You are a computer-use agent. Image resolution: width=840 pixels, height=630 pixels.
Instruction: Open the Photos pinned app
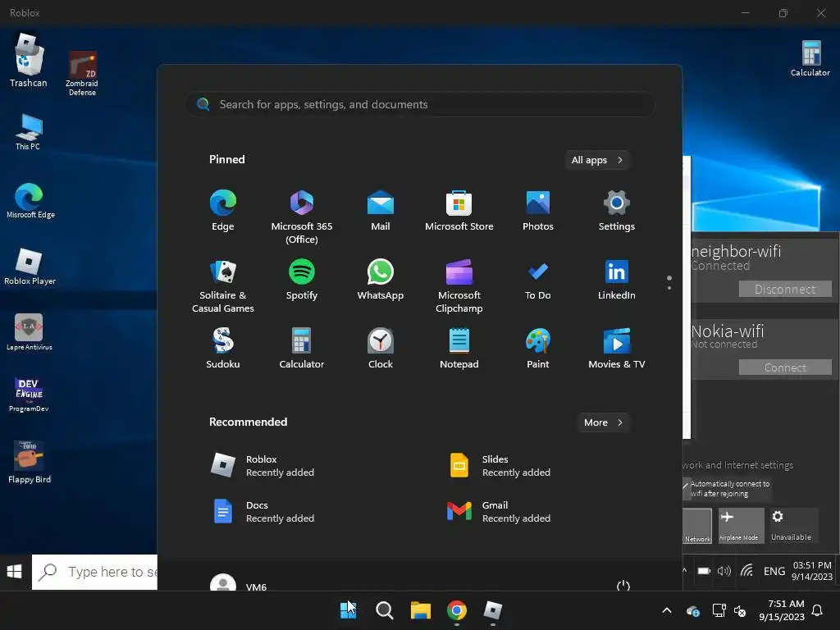tap(538, 211)
